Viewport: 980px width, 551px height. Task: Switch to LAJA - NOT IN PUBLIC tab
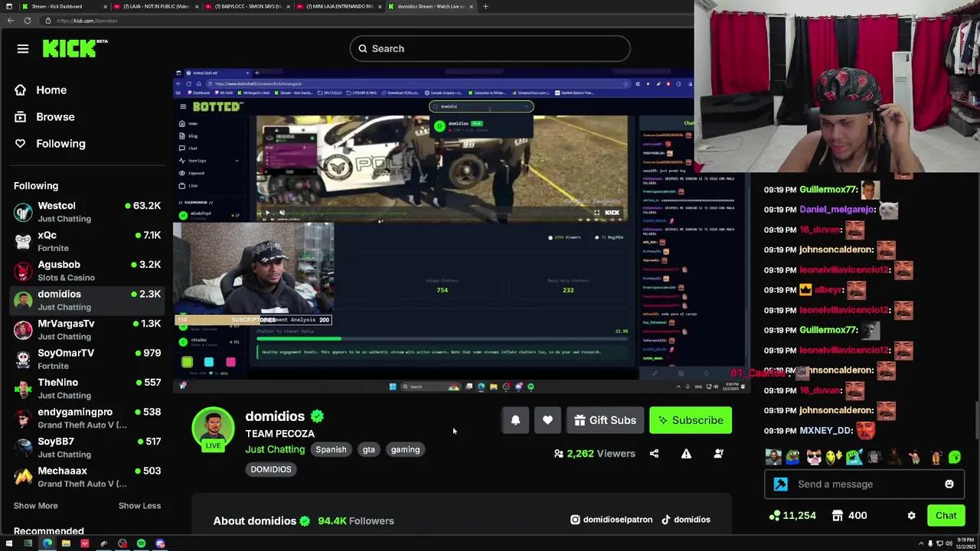pos(157,6)
